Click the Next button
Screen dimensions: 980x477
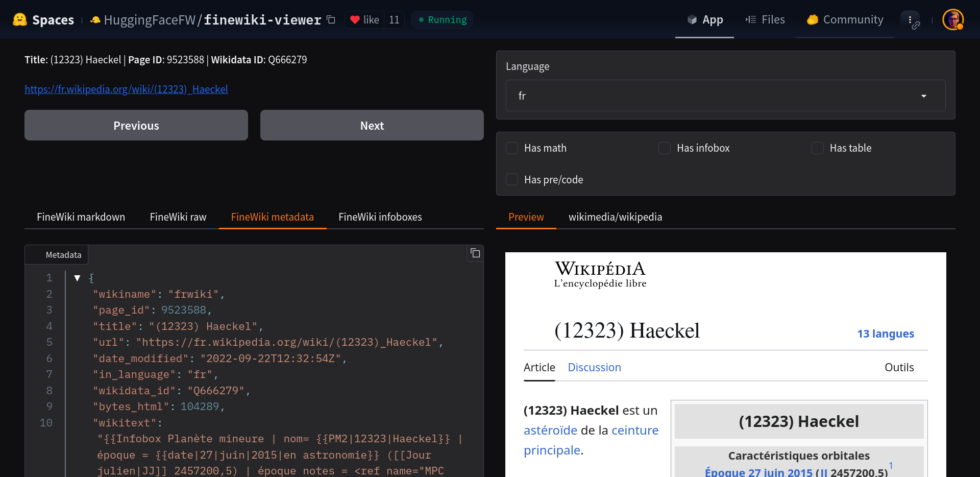tap(372, 126)
